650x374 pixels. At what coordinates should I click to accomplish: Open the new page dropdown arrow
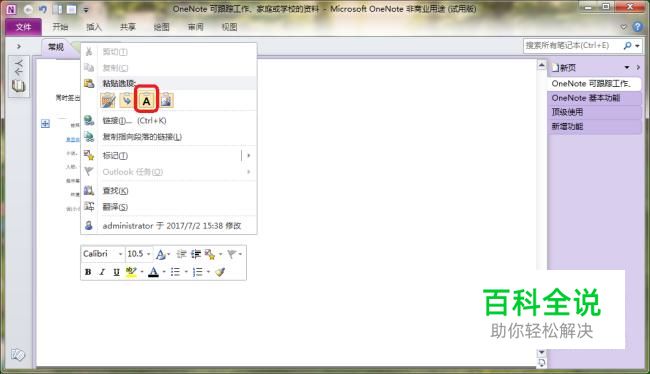[627, 68]
